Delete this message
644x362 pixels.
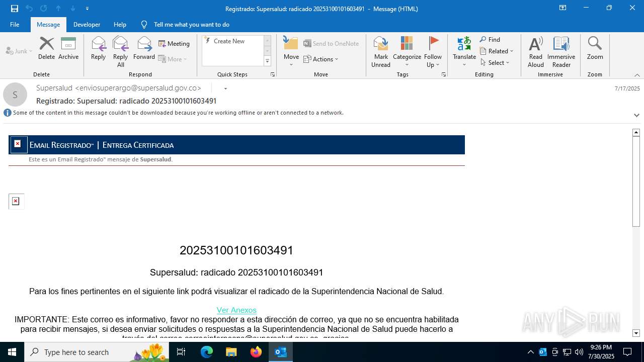click(46, 49)
